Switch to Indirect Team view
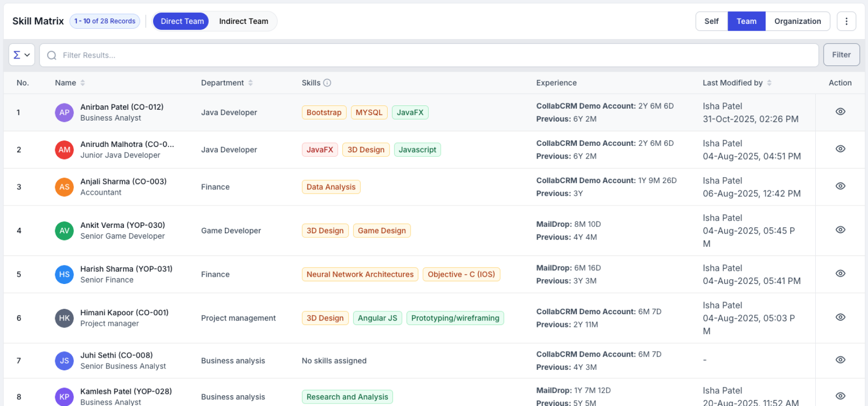 pos(243,21)
